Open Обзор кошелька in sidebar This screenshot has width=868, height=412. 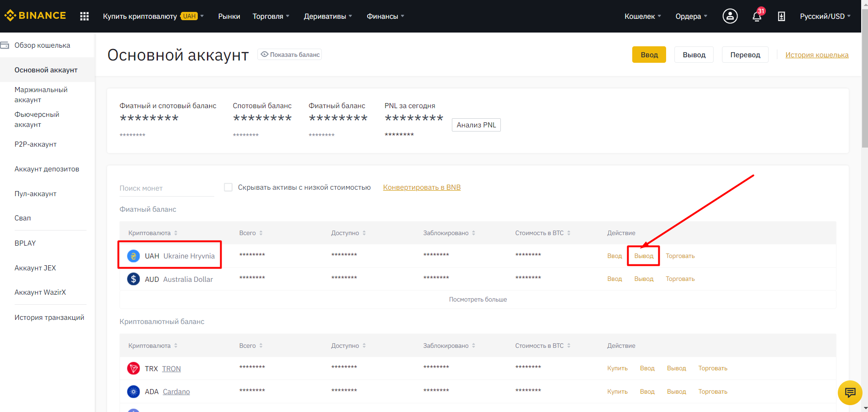[42, 45]
